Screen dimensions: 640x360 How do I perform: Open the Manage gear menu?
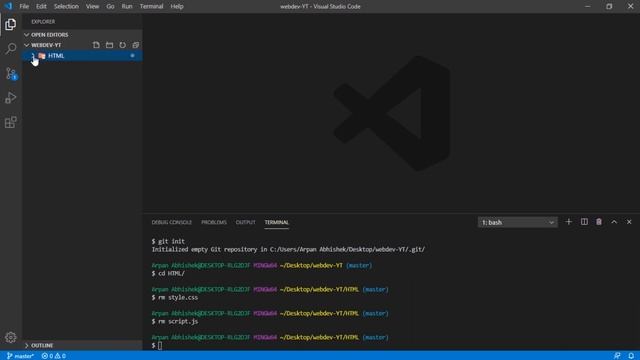(x=11, y=337)
